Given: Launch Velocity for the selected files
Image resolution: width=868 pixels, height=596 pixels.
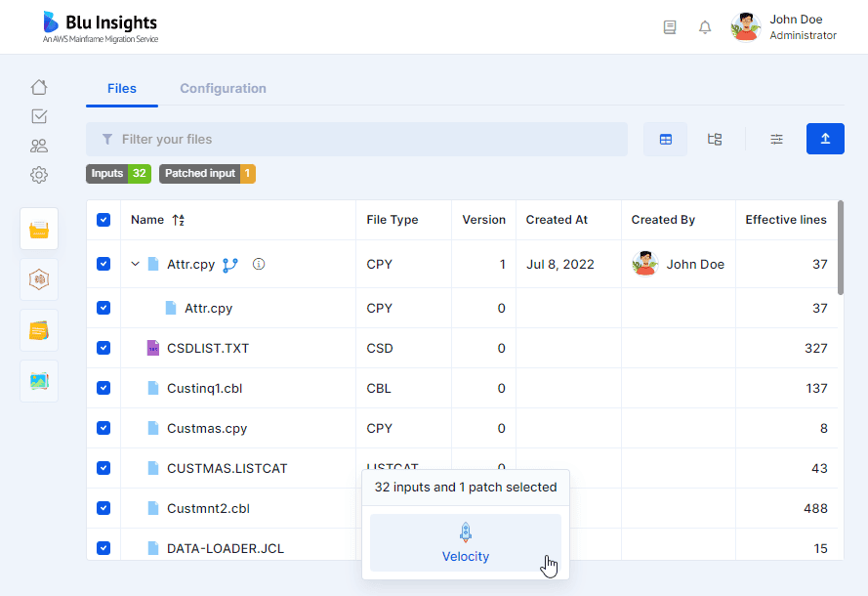Looking at the screenshot, I should (466, 543).
